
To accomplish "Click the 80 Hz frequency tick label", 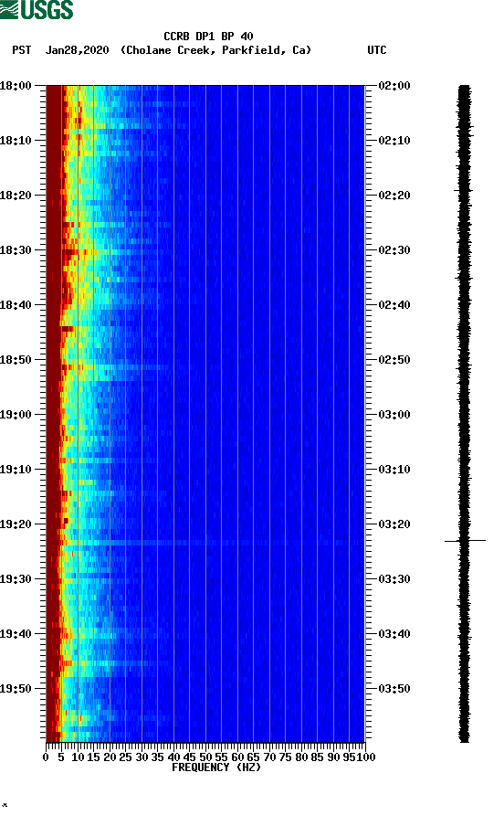I will (x=301, y=757).
